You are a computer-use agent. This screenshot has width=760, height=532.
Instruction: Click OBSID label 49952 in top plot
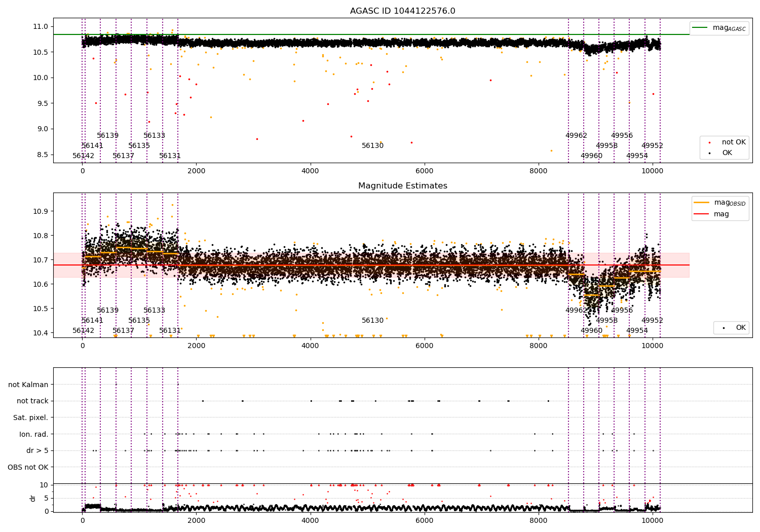coord(653,146)
